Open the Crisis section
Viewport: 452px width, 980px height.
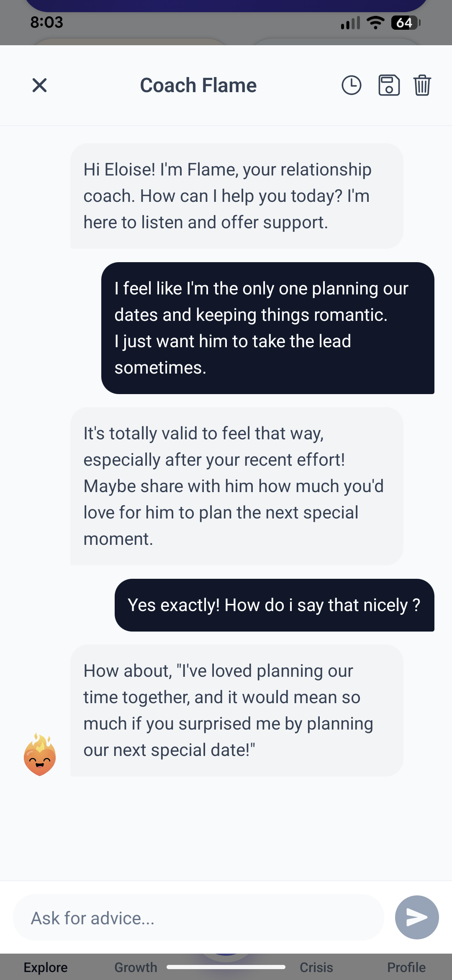click(316, 967)
